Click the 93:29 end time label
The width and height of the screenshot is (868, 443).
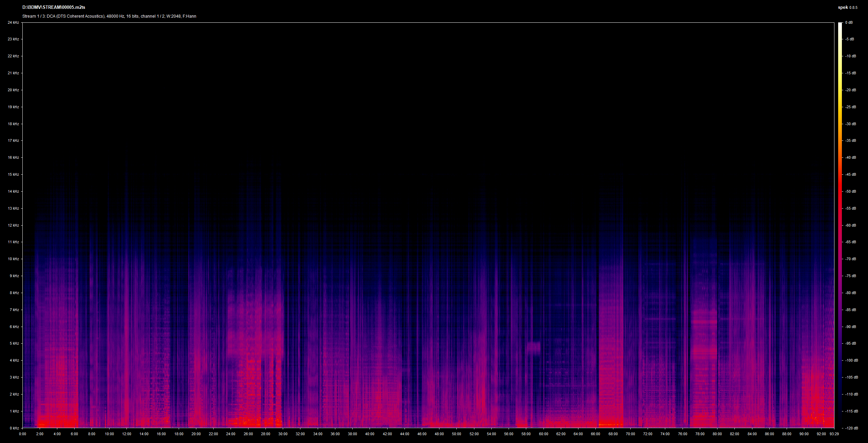pos(834,434)
